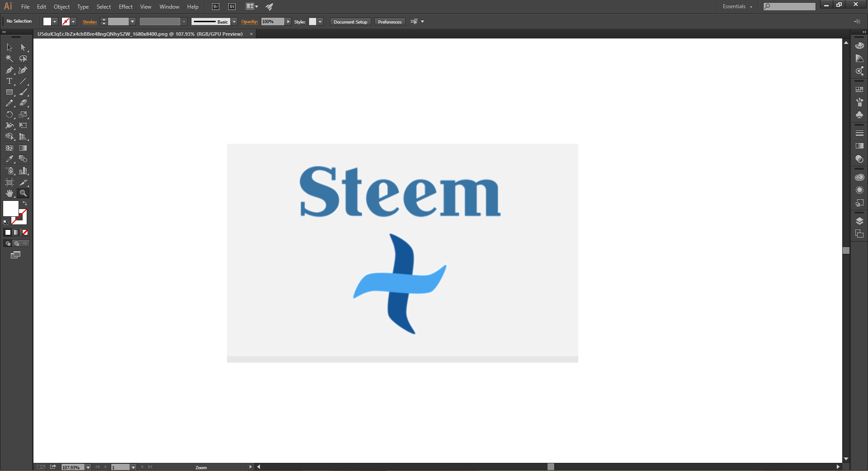Open the Swatches panel
Viewport: 868px width, 471px height.
[859, 90]
